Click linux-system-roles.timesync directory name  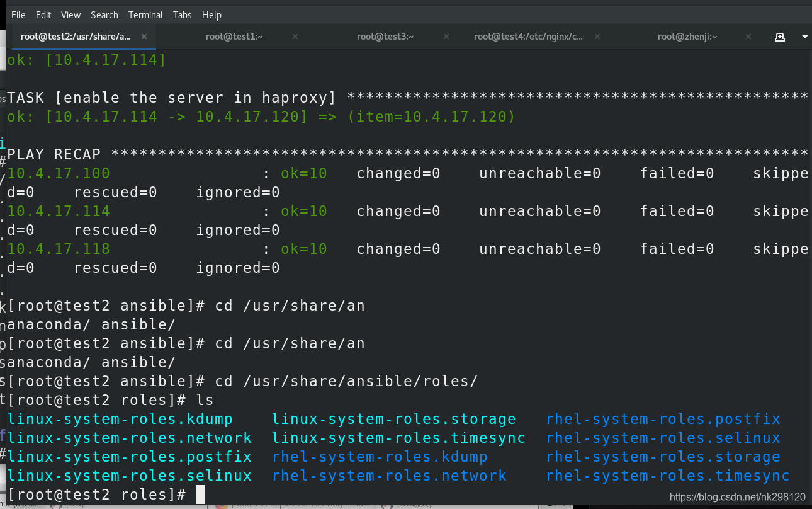[x=398, y=438]
